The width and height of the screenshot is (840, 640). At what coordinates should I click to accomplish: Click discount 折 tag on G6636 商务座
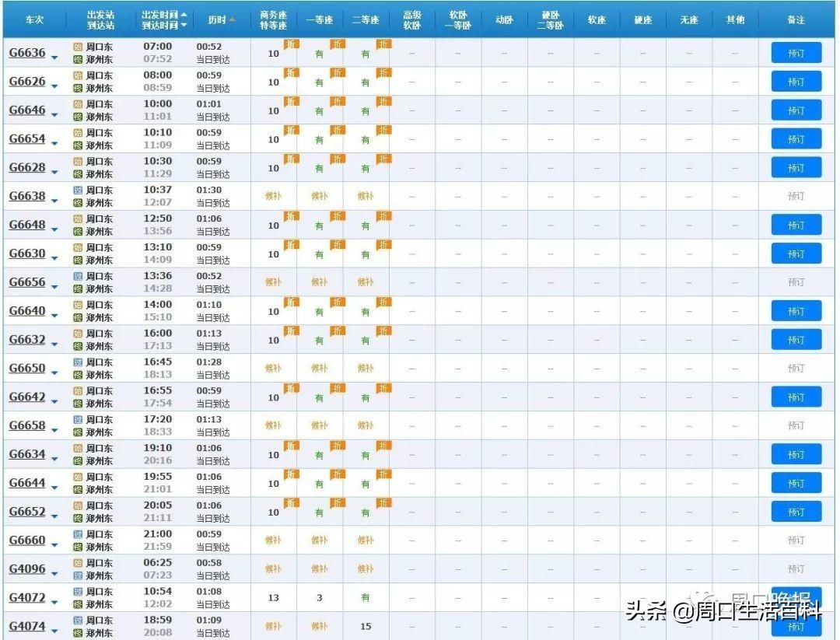pyautogui.click(x=292, y=45)
